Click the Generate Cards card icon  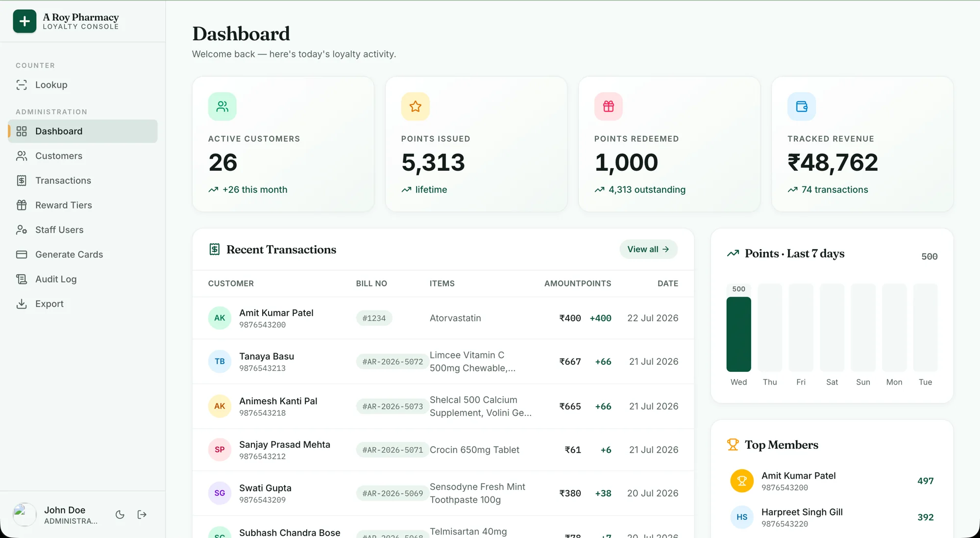[x=22, y=255]
